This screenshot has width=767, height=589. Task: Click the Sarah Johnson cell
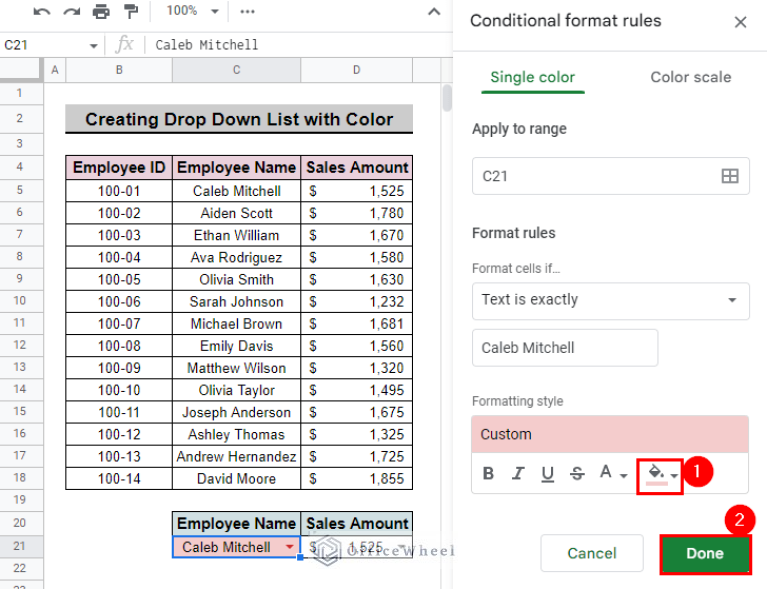coord(236,301)
